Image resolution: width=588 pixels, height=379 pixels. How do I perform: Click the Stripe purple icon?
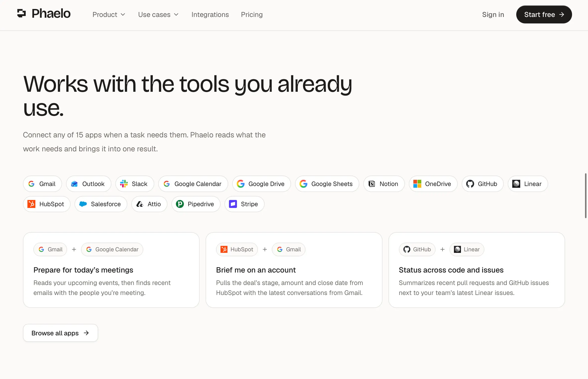tap(233, 204)
